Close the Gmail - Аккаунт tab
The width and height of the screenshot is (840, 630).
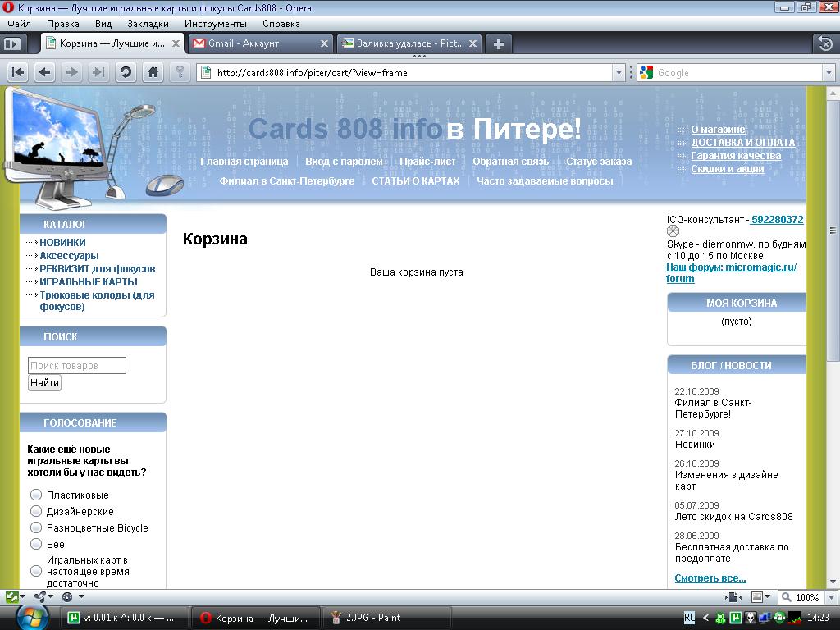tap(324, 44)
